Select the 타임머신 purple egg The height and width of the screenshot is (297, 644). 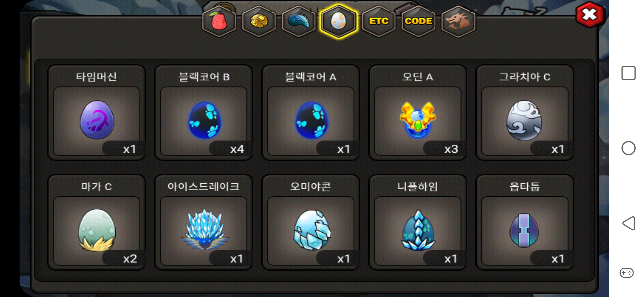[x=97, y=112]
